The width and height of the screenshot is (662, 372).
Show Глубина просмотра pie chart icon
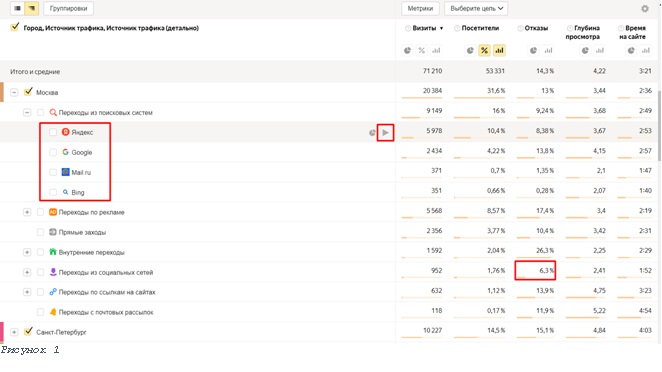point(585,51)
